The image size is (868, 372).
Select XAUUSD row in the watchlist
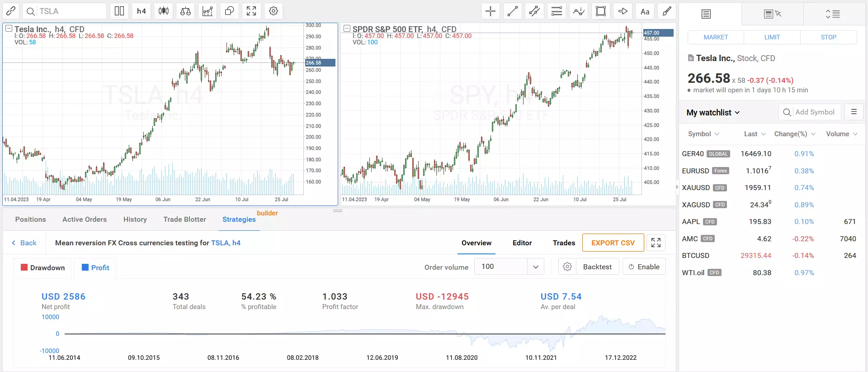click(x=771, y=188)
